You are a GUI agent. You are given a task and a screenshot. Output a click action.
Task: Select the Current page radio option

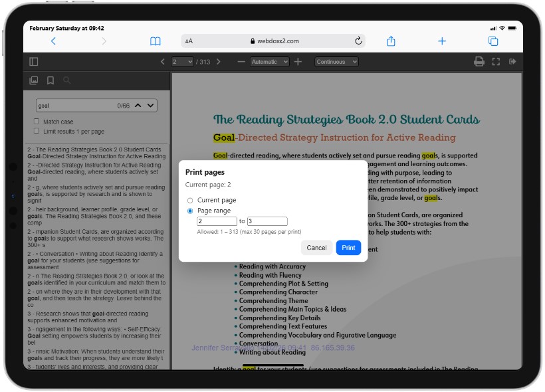(190, 201)
